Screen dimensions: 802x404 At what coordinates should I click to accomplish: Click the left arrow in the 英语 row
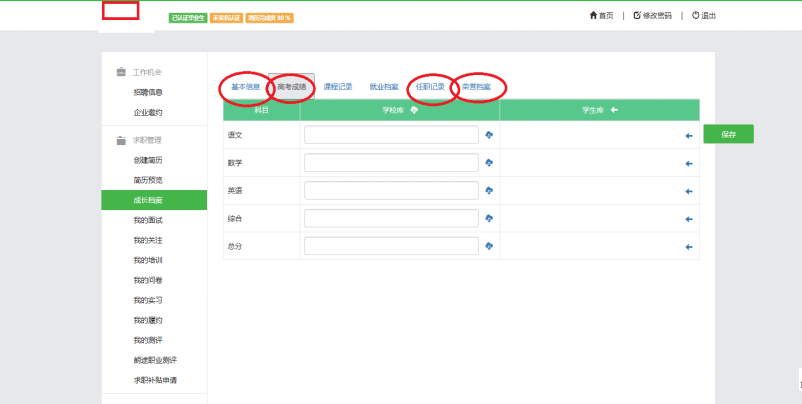[x=688, y=191]
